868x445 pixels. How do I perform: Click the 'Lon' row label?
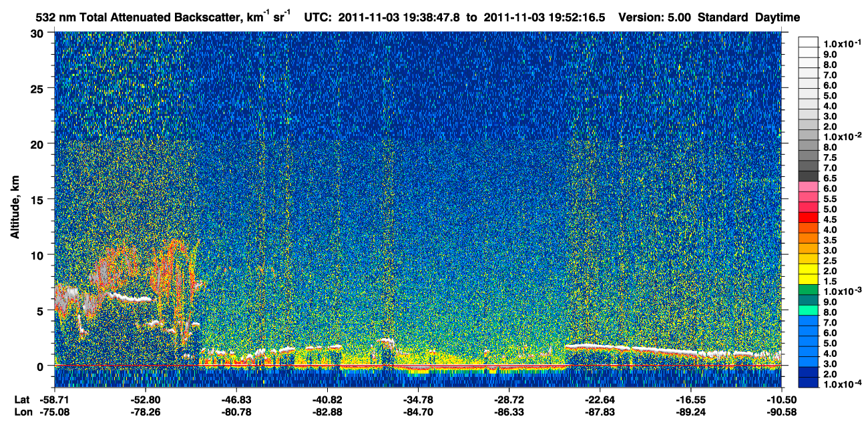coord(22,412)
